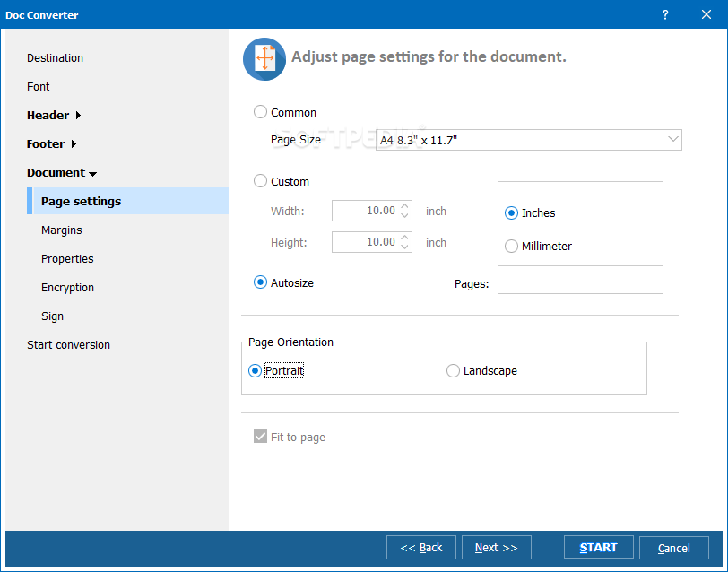728x572 pixels.
Task: Go to the Margins page
Action: (x=61, y=230)
